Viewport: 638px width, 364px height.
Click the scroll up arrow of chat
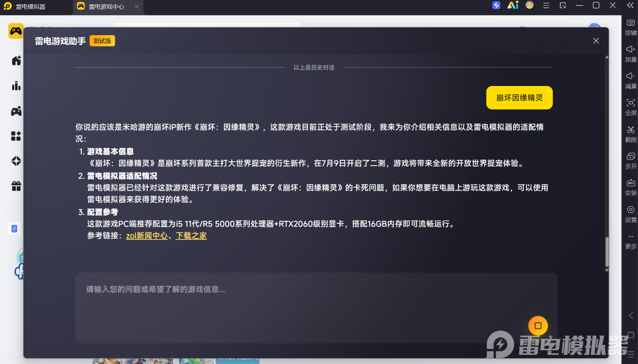coord(607,58)
